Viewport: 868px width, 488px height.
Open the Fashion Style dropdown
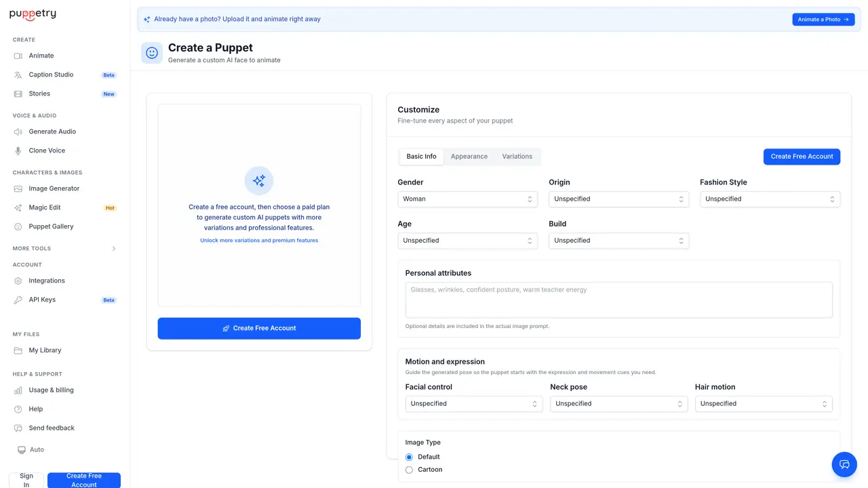(x=770, y=199)
